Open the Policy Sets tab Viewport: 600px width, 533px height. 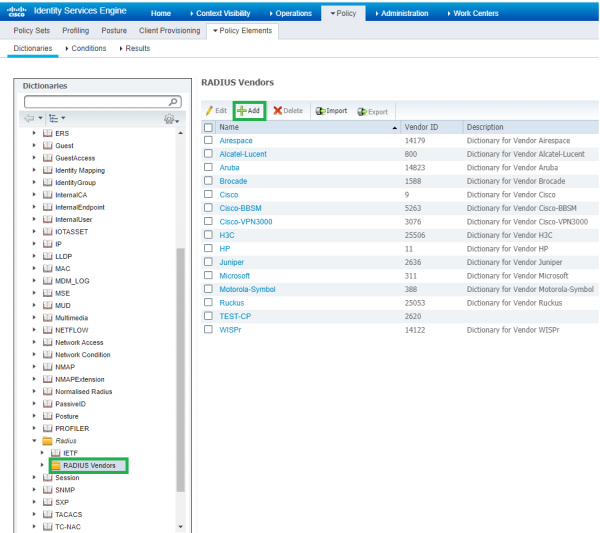[x=31, y=31]
